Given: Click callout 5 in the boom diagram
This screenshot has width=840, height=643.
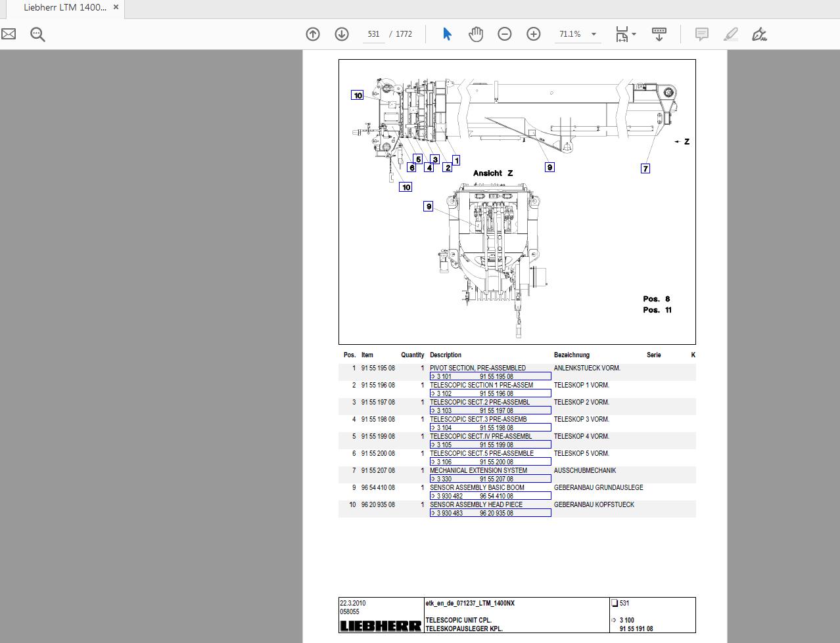Looking at the screenshot, I should (x=418, y=160).
